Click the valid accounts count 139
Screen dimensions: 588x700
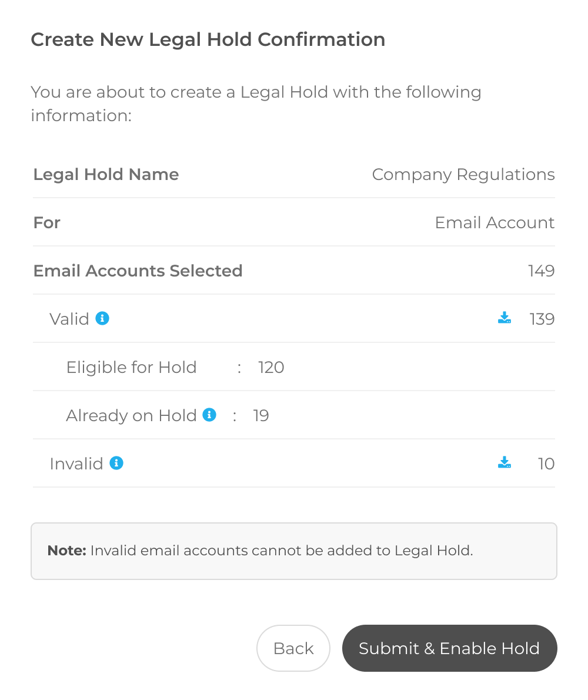(541, 319)
